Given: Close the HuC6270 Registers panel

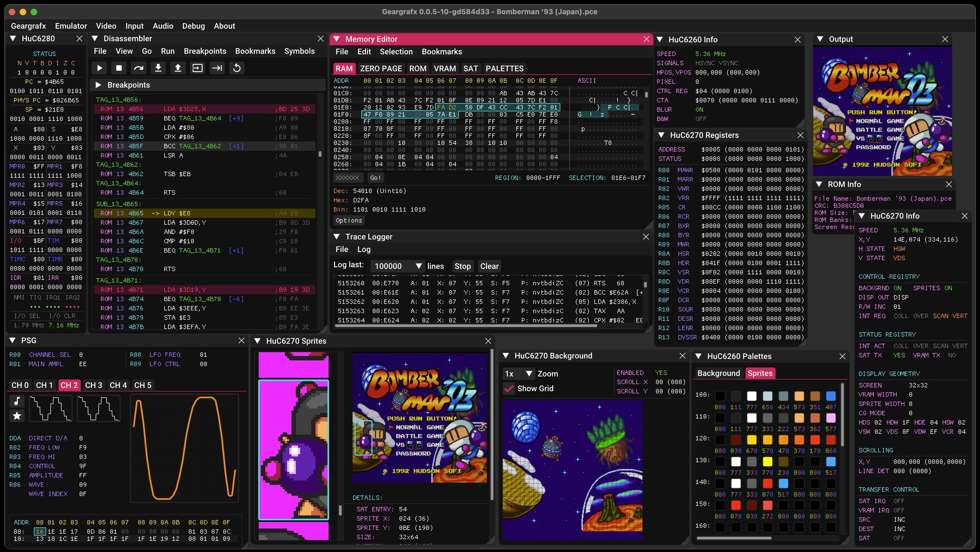Looking at the screenshot, I should (x=800, y=135).
